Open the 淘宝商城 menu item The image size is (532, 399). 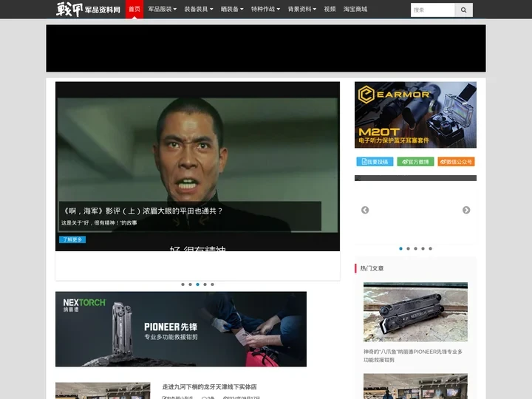pyautogui.click(x=355, y=9)
